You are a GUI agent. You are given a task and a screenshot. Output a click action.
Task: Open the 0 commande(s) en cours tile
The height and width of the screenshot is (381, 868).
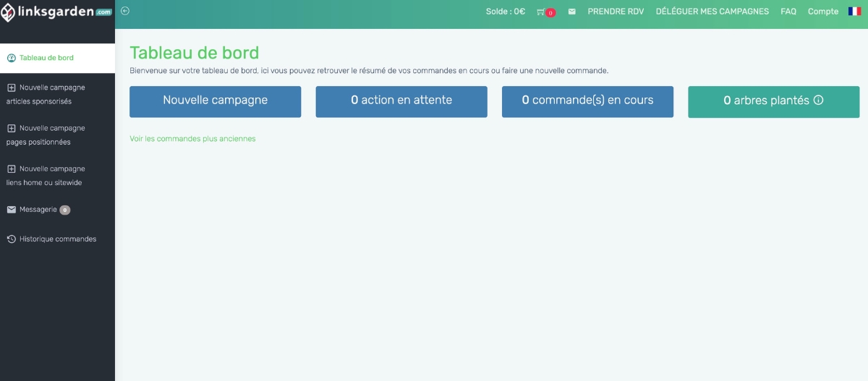coord(587,101)
